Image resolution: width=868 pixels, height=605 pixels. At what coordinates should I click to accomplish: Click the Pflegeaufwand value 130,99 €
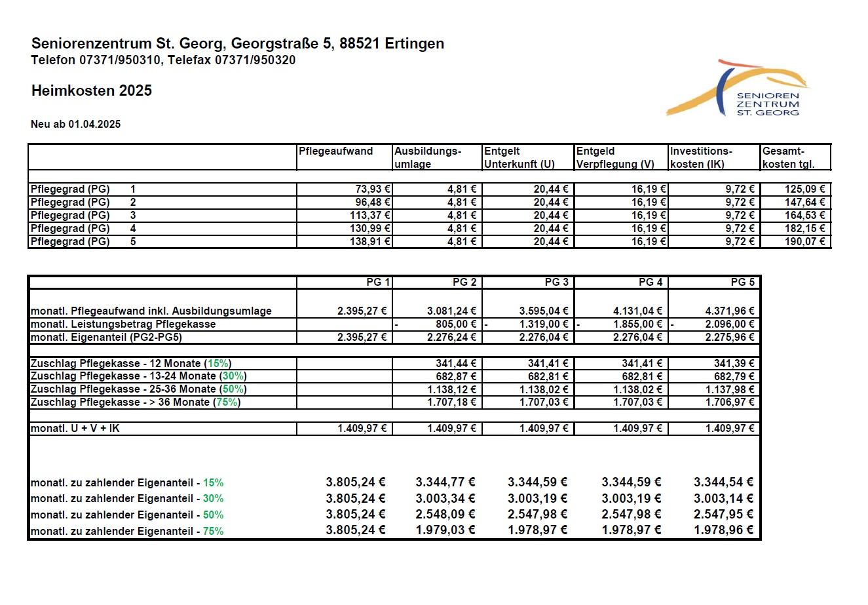pos(370,229)
